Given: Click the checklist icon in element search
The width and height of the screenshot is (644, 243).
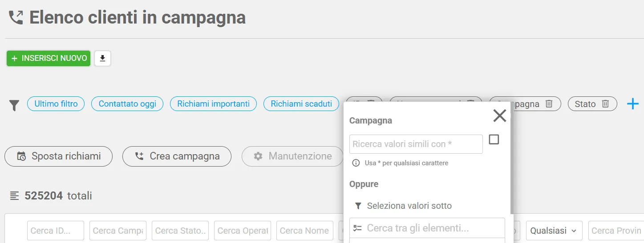Looking at the screenshot, I should (358, 228).
